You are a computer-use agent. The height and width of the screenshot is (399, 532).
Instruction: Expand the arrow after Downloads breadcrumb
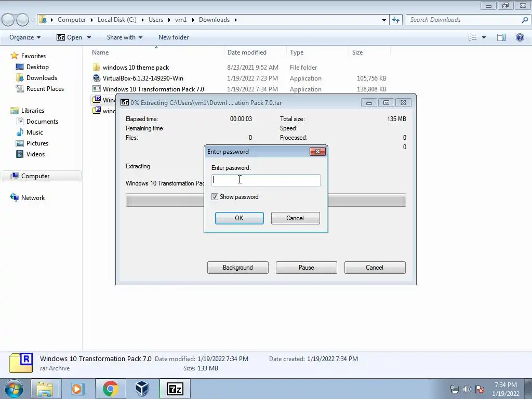click(x=235, y=20)
